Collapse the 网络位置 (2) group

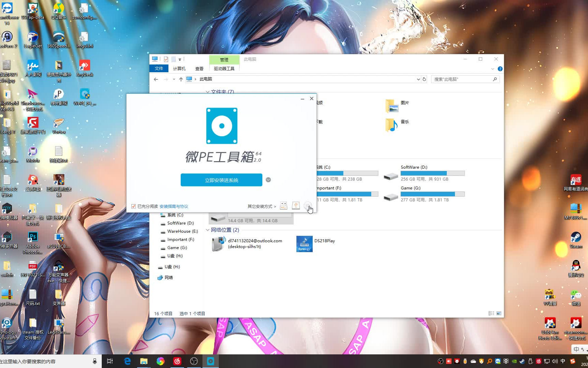coord(207,230)
